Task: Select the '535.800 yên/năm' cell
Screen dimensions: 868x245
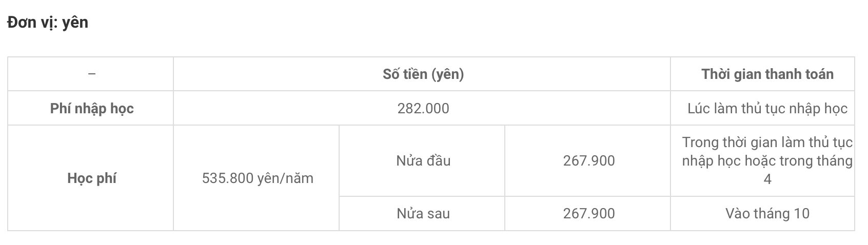Action: pyautogui.click(x=258, y=178)
